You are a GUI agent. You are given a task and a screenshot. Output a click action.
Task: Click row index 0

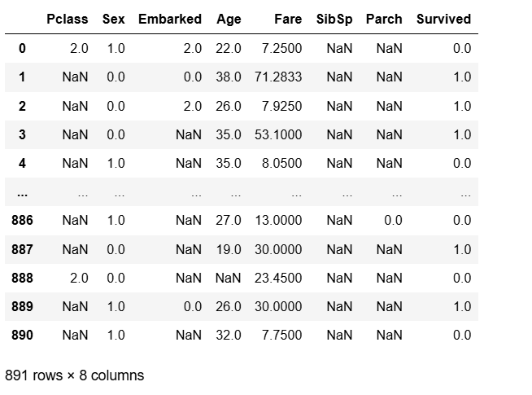[22, 48]
